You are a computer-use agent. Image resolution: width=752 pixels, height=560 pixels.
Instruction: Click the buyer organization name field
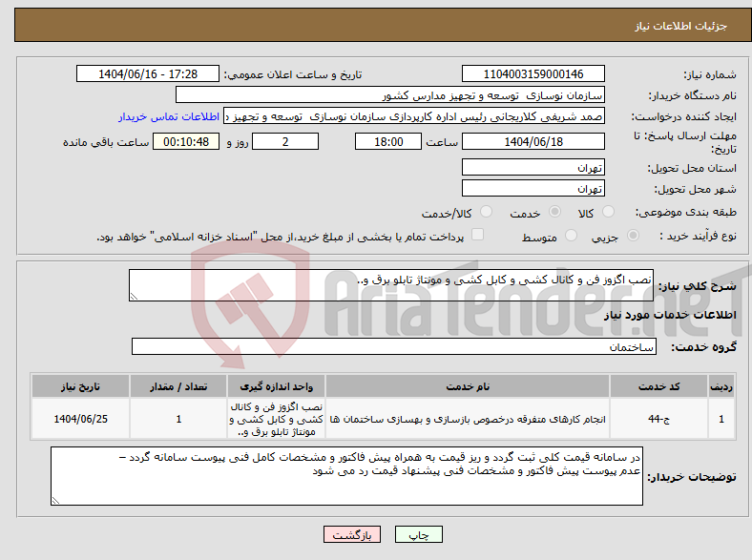click(x=390, y=95)
